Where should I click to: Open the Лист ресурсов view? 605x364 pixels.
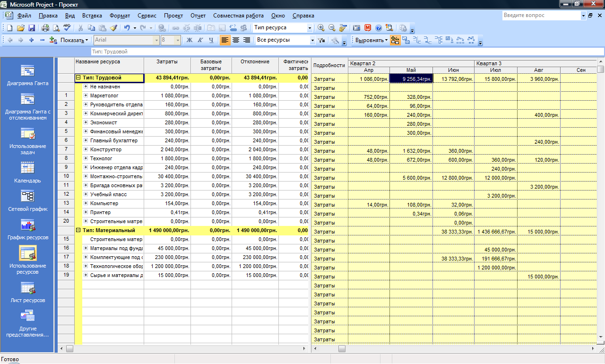coord(27,293)
